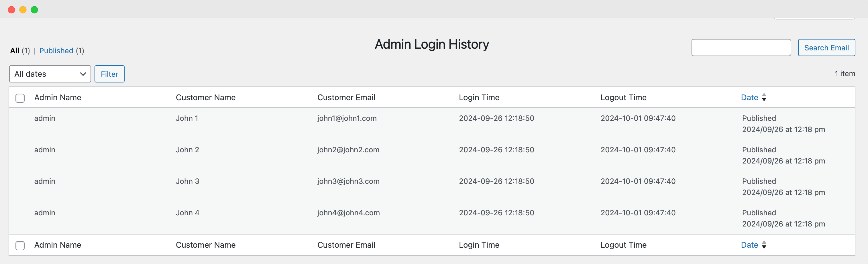Image resolution: width=868 pixels, height=264 pixels.
Task: Click the Filter button
Action: pos(109,74)
